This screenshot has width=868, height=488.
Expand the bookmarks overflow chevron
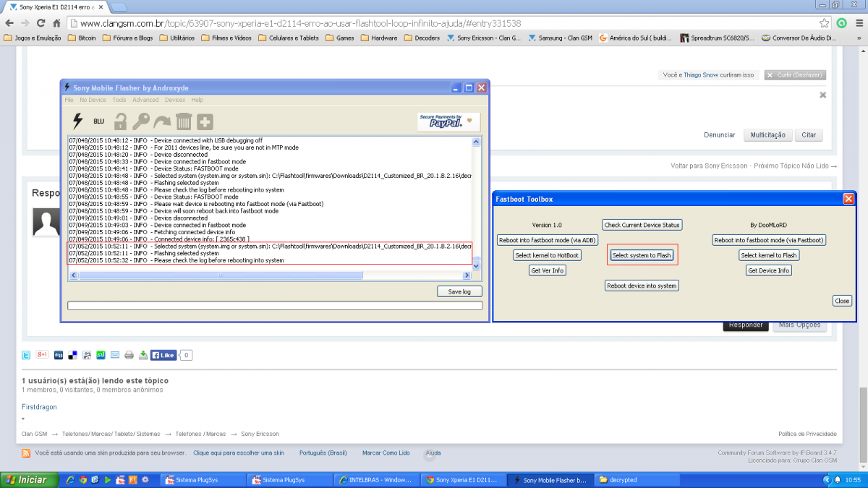859,38
